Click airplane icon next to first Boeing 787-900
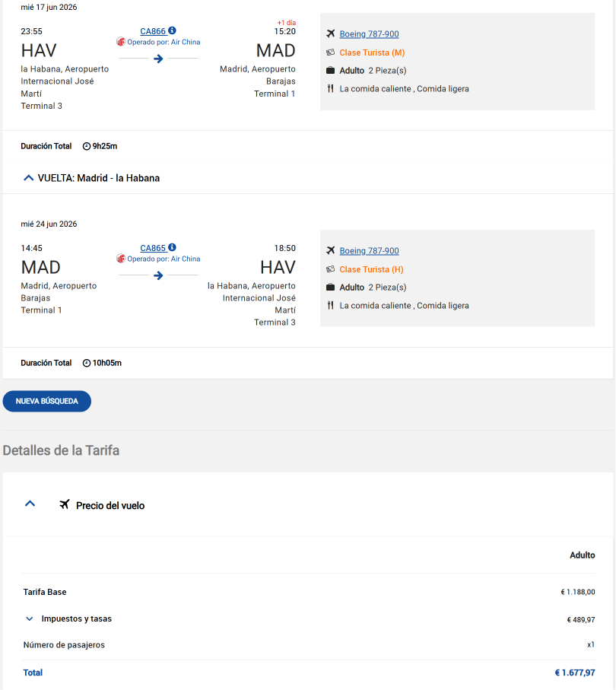The width and height of the screenshot is (616, 690). [331, 33]
